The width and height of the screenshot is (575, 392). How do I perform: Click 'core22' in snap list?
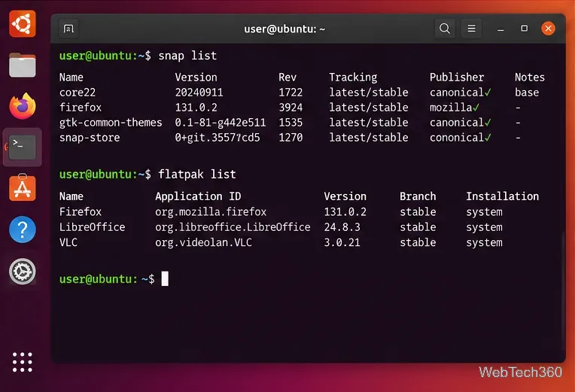point(78,93)
